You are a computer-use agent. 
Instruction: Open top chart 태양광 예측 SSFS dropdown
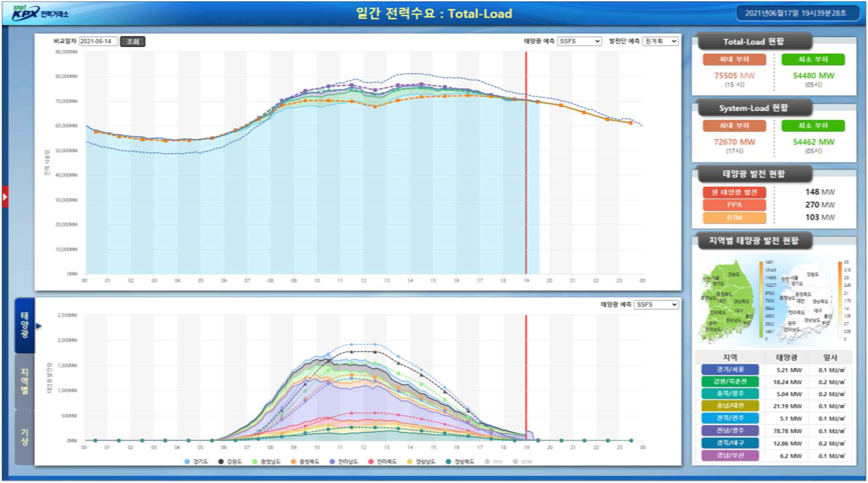(x=579, y=41)
